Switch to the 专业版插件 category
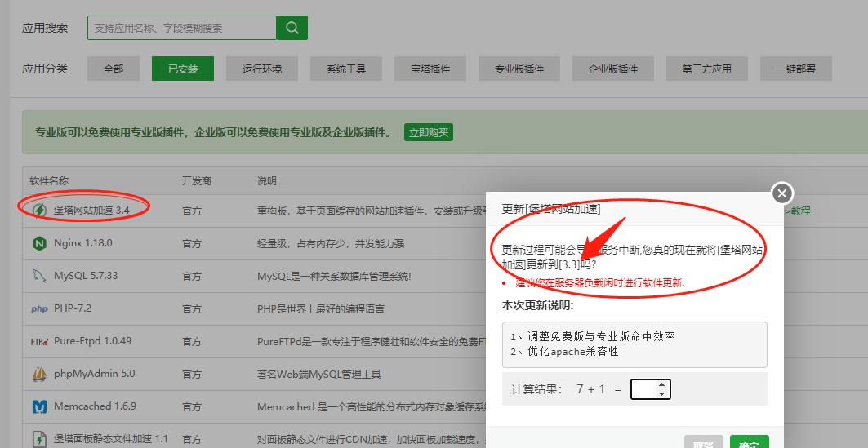The image size is (868, 448). pos(519,69)
